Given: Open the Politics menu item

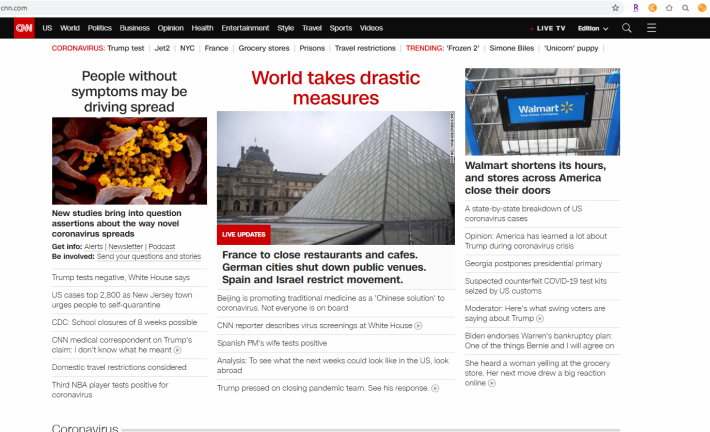Looking at the screenshot, I should (100, 28).
